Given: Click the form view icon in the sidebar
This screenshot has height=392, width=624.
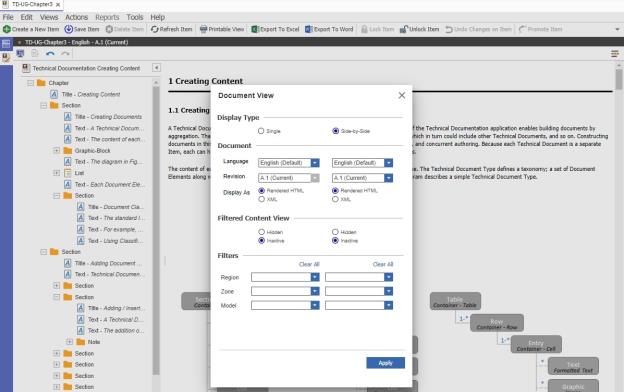Looking at the screenshot, I should 6,43.
